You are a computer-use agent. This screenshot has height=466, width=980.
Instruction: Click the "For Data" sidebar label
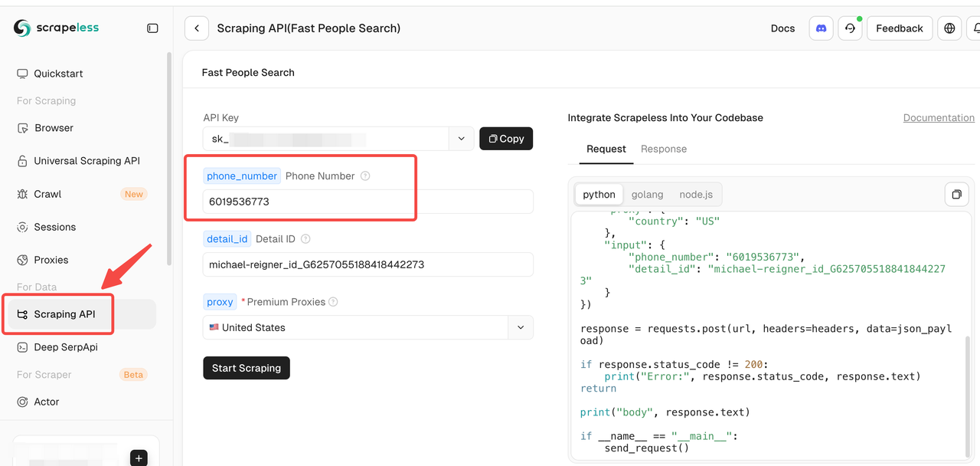37,287
